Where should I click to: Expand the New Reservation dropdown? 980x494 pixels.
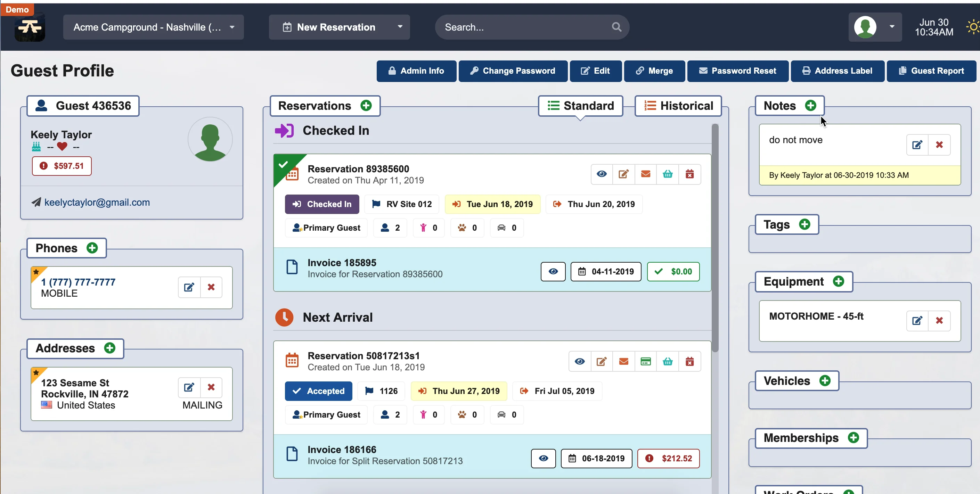pos(399,27)
